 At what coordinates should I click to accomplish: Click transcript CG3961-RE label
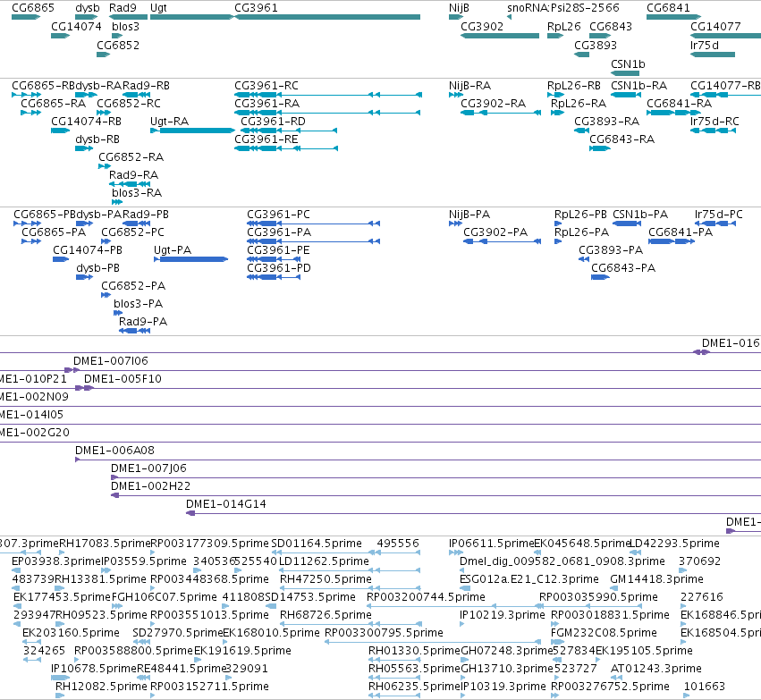click(266, 139)
